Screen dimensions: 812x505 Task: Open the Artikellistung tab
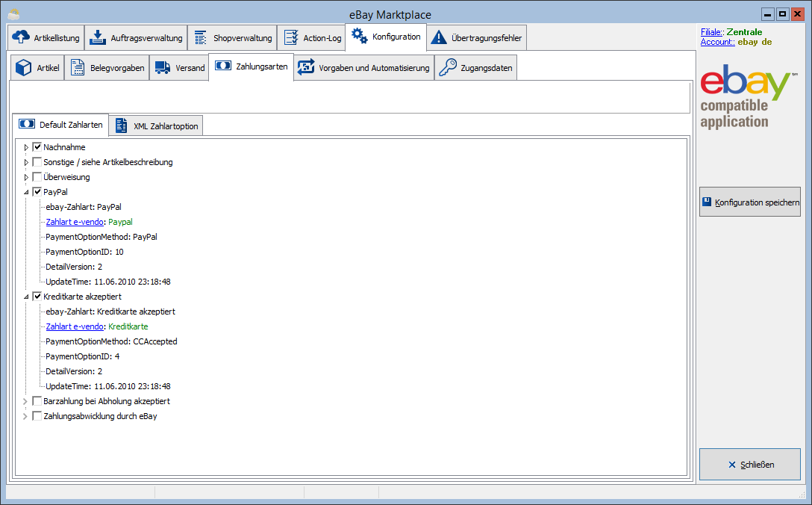[46, 37]
